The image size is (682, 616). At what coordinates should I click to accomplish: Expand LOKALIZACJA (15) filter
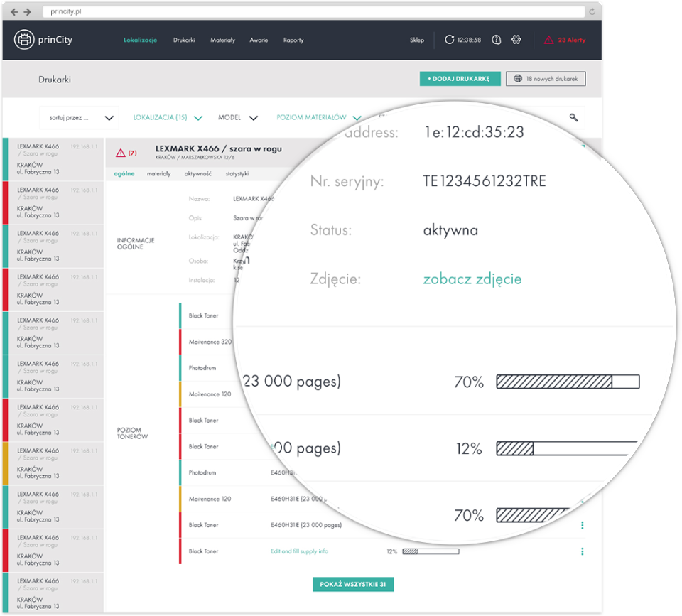pyautogui.click(x=168, y=117)
